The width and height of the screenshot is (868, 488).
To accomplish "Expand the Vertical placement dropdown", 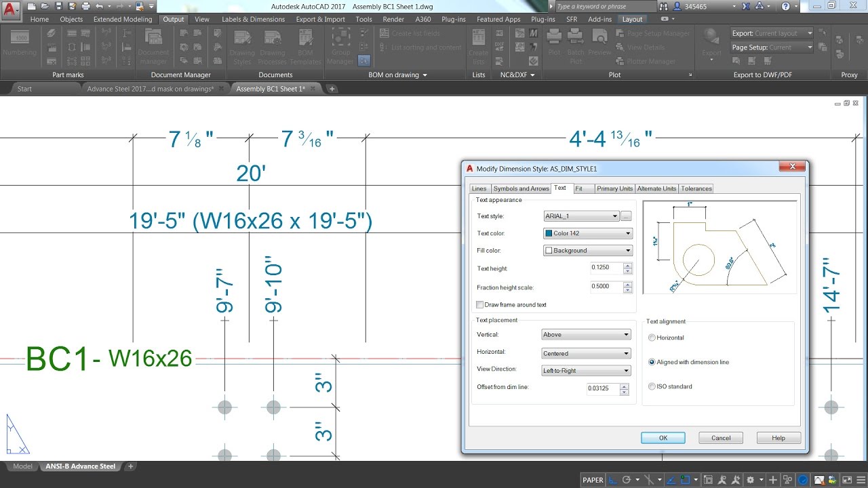I will coord(587,335).
